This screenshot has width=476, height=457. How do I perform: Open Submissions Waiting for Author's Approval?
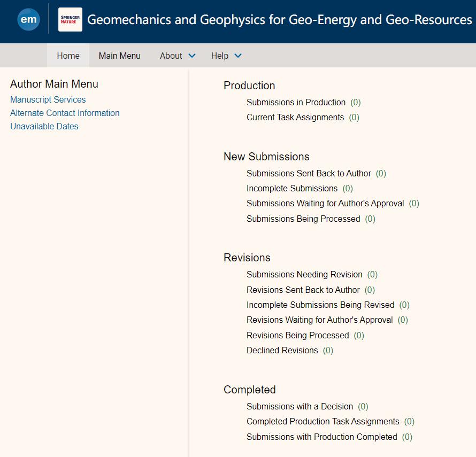325,204
